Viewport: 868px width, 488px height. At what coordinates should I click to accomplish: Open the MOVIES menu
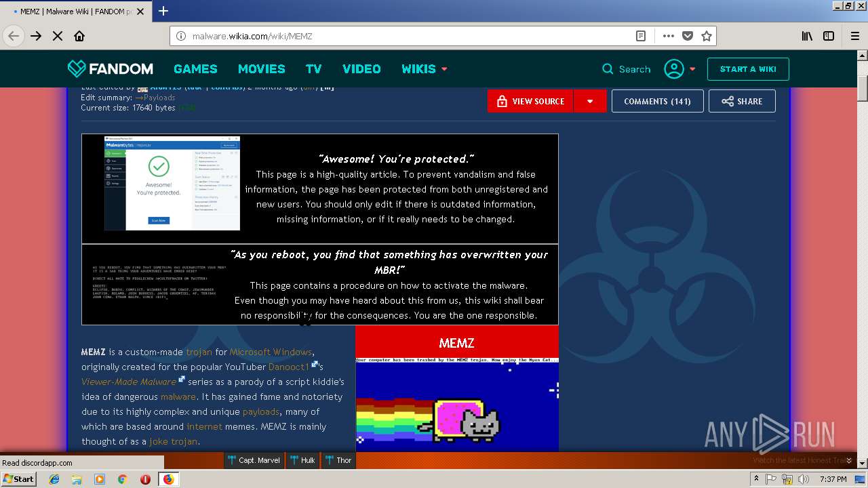click(261, 69)
